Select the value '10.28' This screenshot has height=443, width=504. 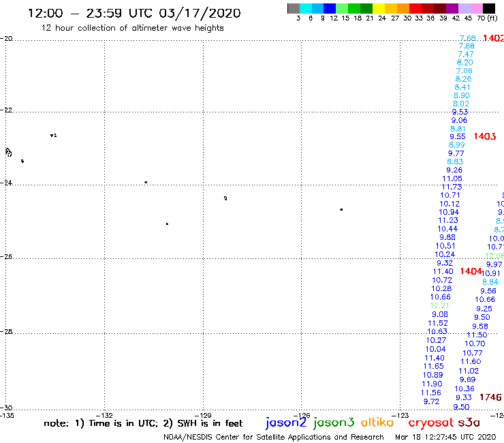click(x=441, y=288)
